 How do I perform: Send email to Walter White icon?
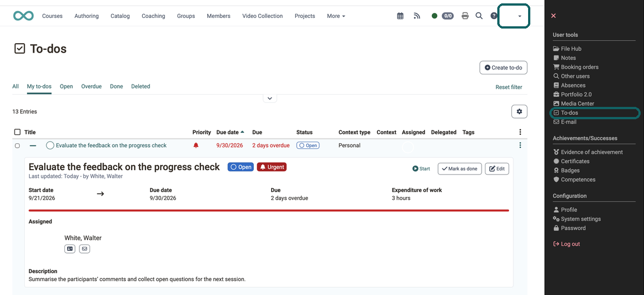85,249
